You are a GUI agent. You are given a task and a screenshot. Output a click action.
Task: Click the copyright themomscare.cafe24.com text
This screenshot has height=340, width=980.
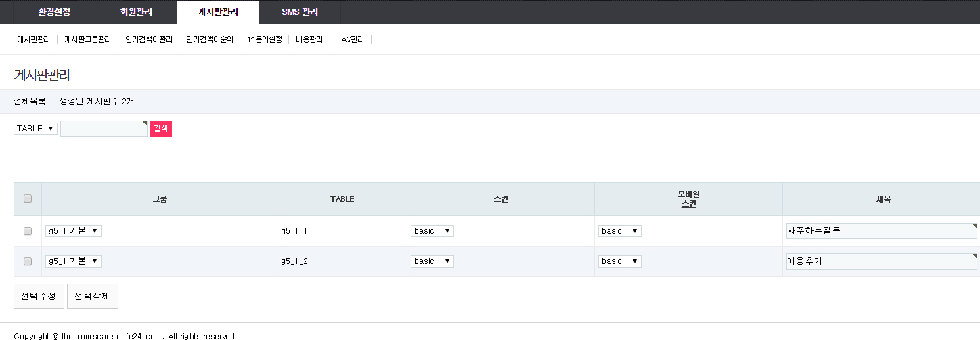(125, 336)
